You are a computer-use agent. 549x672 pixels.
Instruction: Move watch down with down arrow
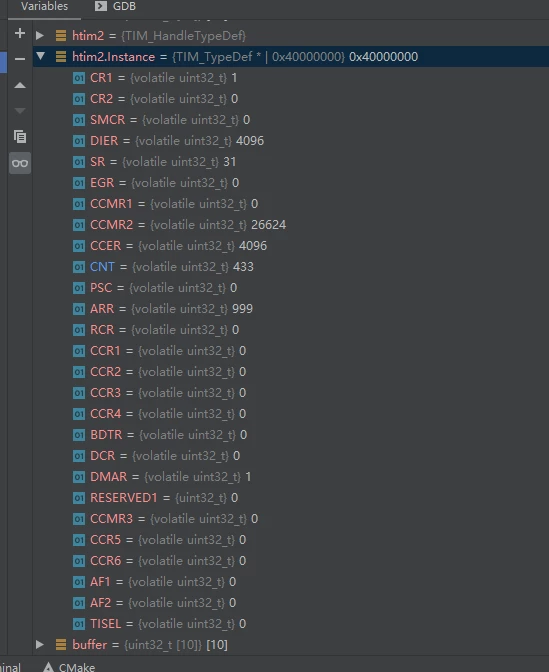20,111
